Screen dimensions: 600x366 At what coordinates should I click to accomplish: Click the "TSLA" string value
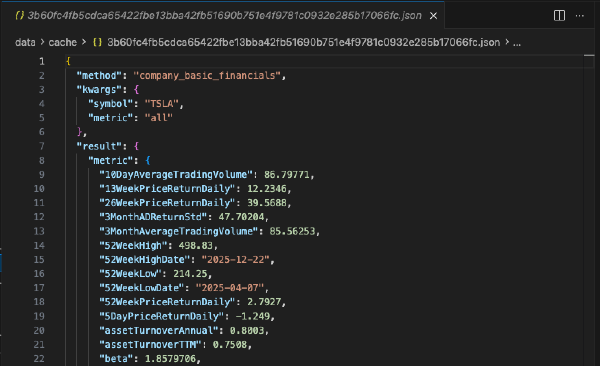coord(162,104)
